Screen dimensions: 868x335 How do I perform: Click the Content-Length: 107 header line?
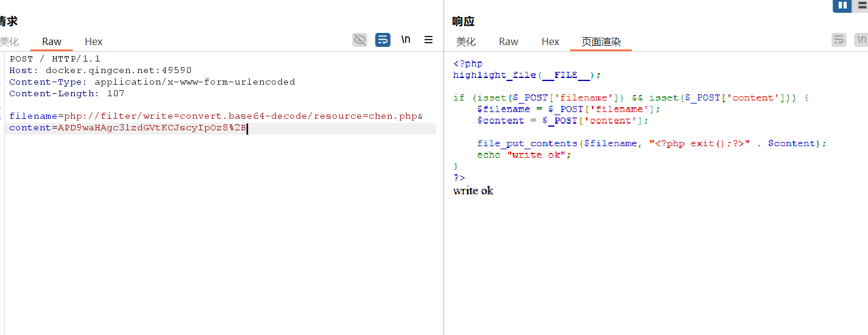click(67, 94)
